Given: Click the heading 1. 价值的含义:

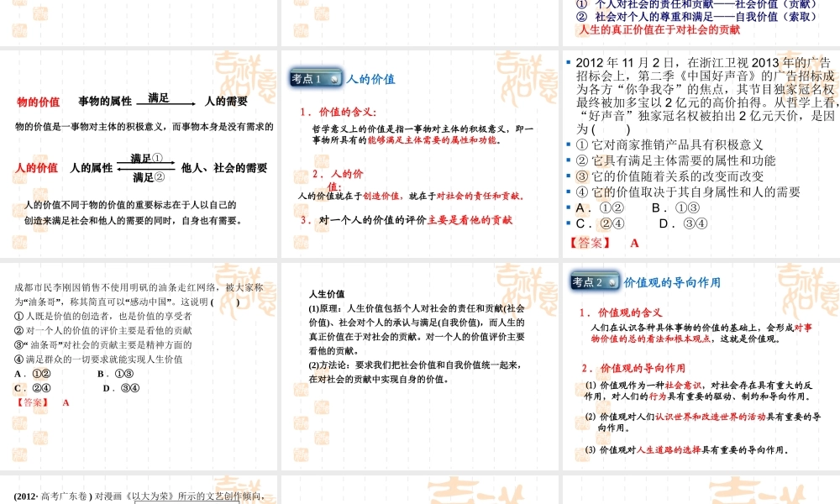Looking at the screenshot, I should [339, 112].
